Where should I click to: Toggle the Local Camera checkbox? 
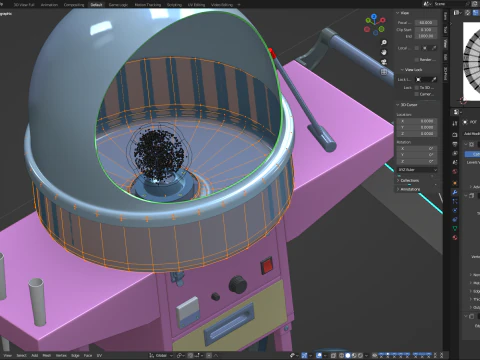coord(417,48)
